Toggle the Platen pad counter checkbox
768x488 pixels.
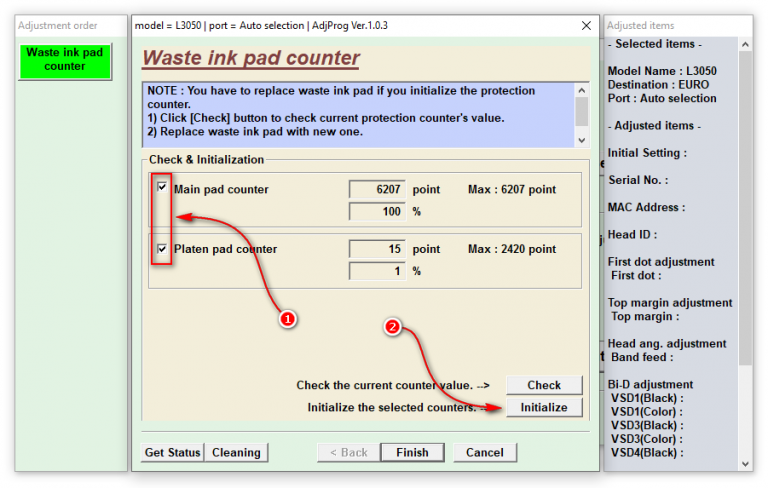tap(162, 248)
